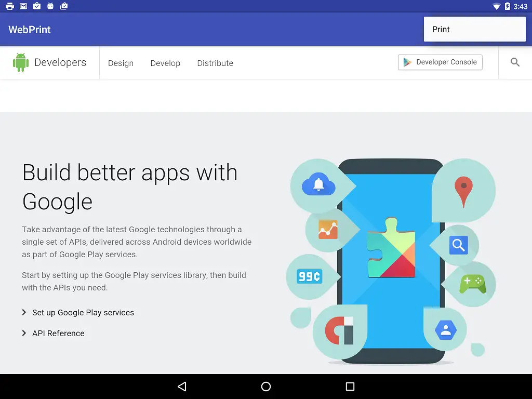Open the Developer Console
The image size is (532, 399).
coord(440,62)
